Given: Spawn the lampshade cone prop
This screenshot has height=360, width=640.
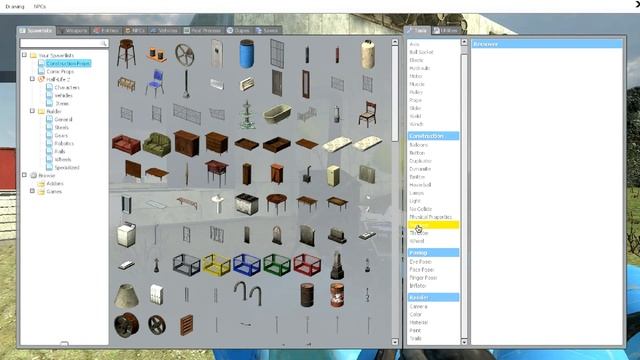Looking at the screenshot, I should tap(126, 296).
